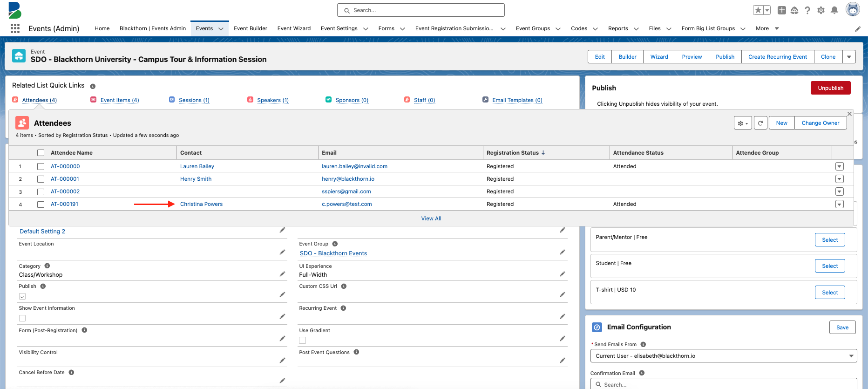Viewport: 868px width, 389px height.
Task: Edit the Event Location pencil icon
Action: (282, 252)
